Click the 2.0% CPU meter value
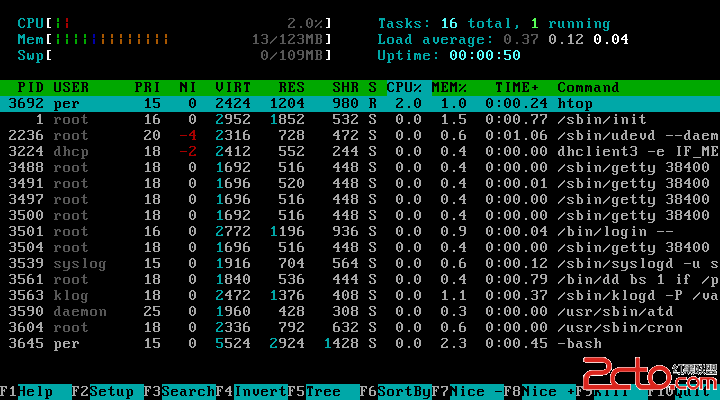This screenshot has height=400, width=720. (305, 23)
